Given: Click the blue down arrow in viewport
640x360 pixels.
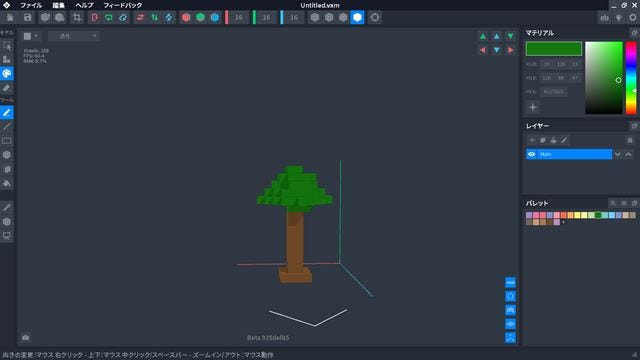Looking at the screenshot, I should (497, 50).
